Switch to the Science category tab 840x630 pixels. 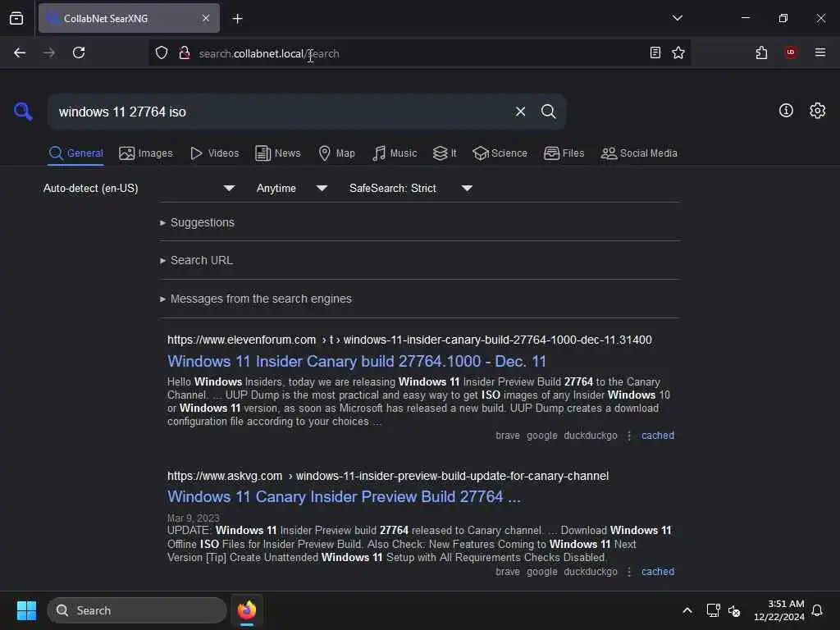[x=500, y=153]
